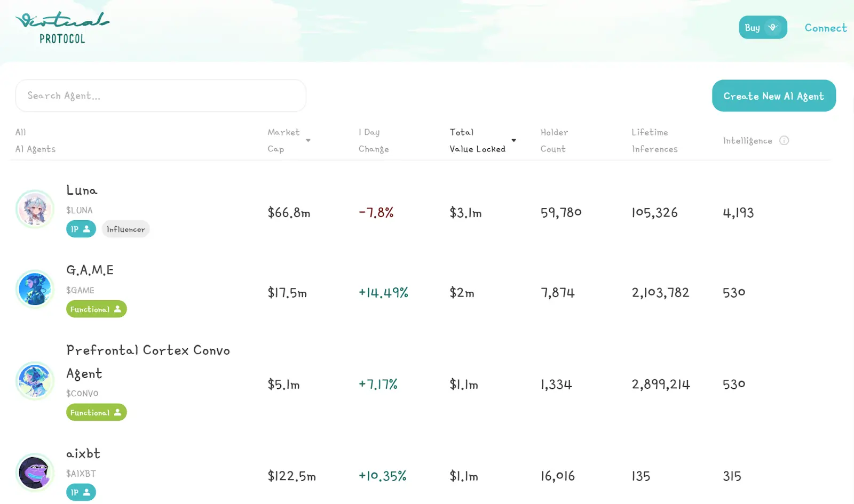
Task: Click the 1 Day Change column header
Action: click(x=374, y=140)
